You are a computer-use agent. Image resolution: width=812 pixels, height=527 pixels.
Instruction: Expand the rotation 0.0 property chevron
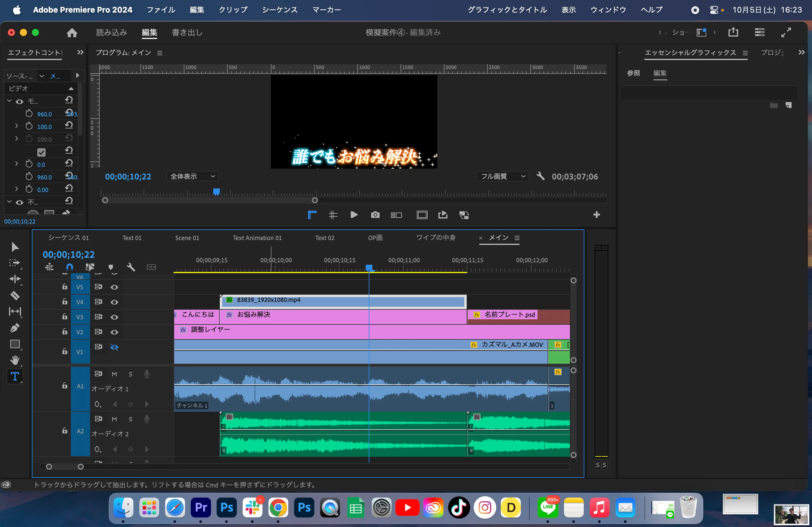pyautogui.click(x=17, y=164)
